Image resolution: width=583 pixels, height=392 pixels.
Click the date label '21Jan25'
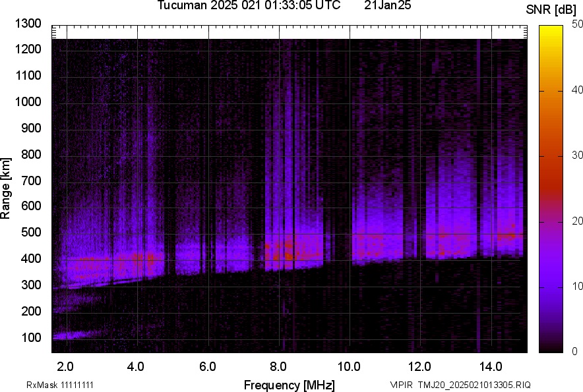387,5
